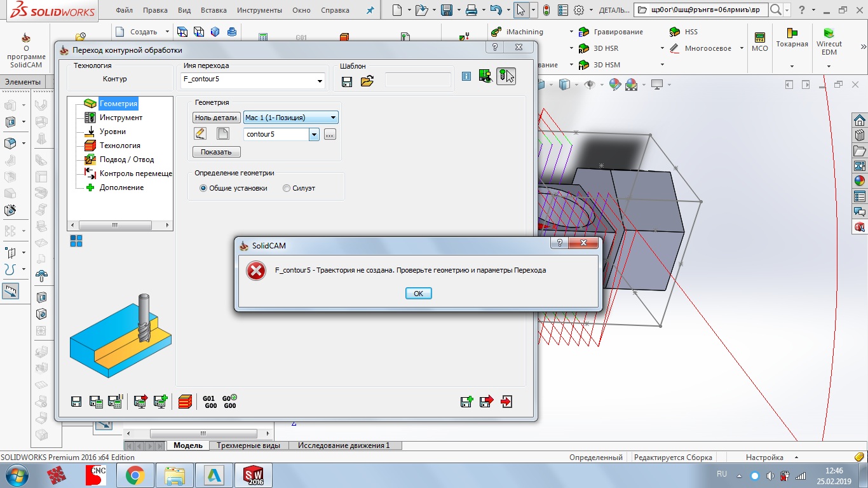Open the Создать dropdown arrow
The height and width of the screenshot is (488, 868).
tap(167, 32)
